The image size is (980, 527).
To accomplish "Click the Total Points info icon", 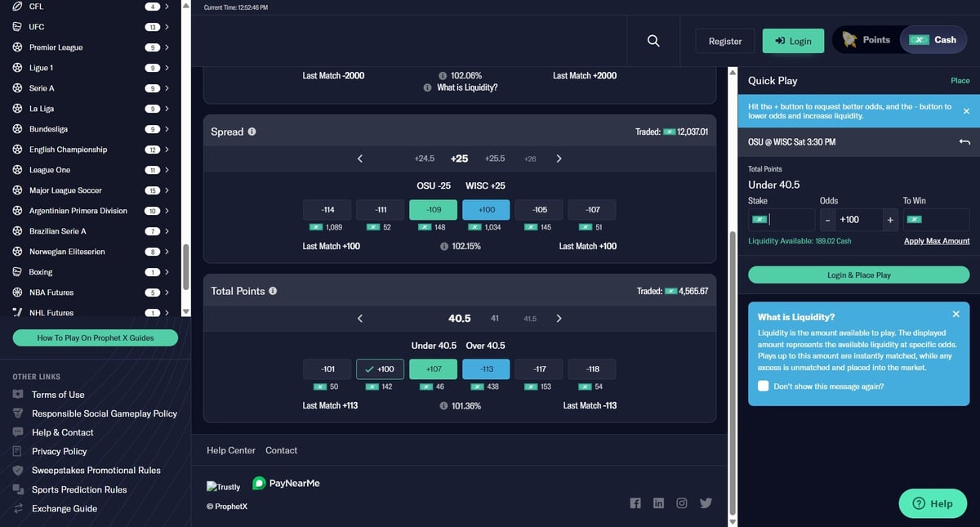I will [273, 291].
